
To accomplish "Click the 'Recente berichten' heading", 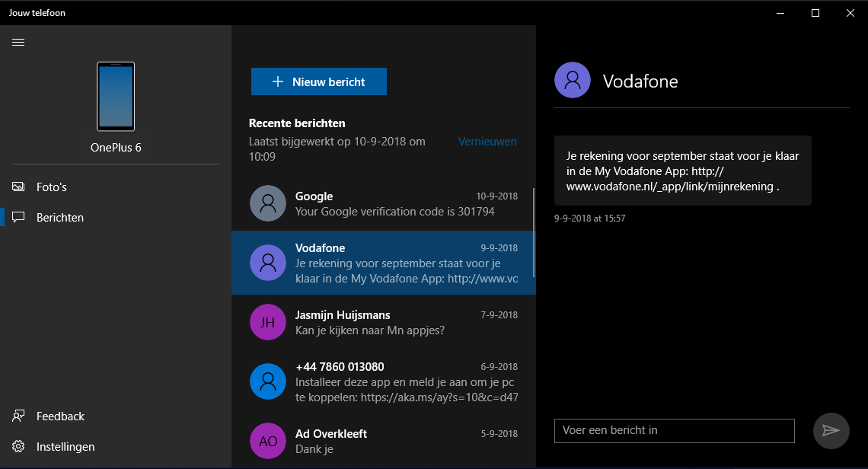I will (297, 123).
